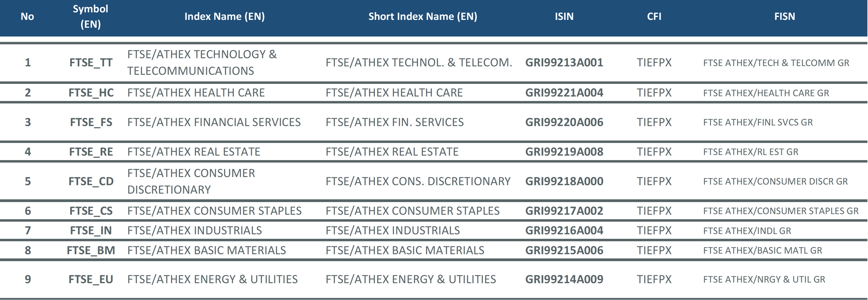This screenshot has height=300, width=868.
Task: Click ISIN code GRI99213A001
Action: pos(564,63)
